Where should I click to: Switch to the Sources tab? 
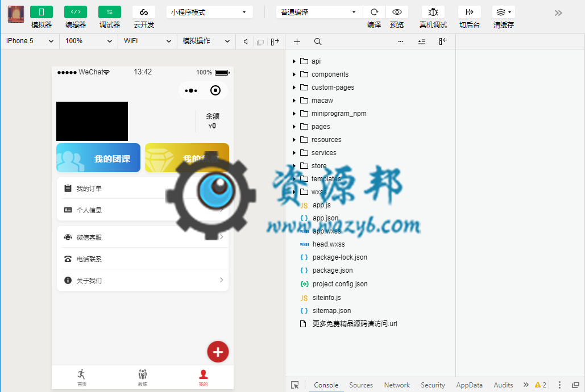coord(361,385)
